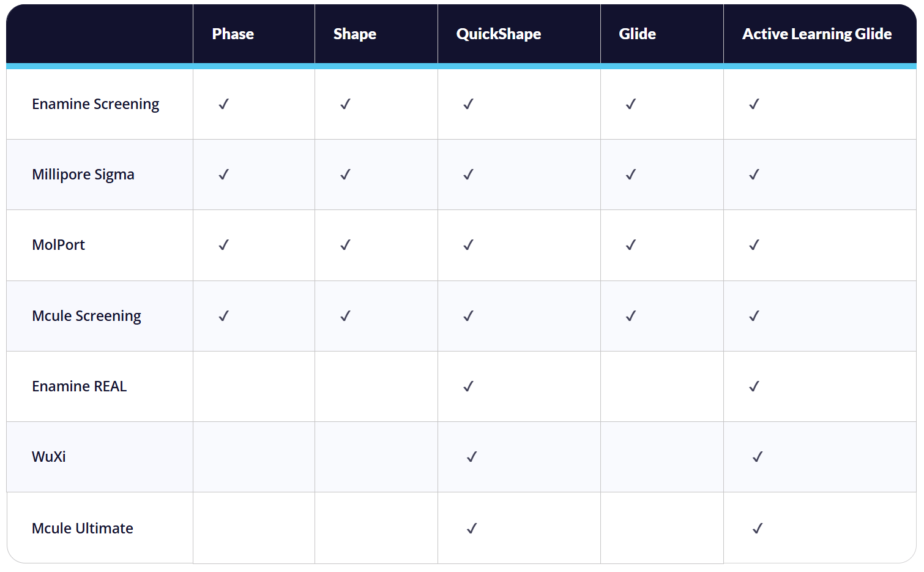Click the Millipore Sigma row label
Viewport: 924px width, 572px height.
click(x=83, y=175)
